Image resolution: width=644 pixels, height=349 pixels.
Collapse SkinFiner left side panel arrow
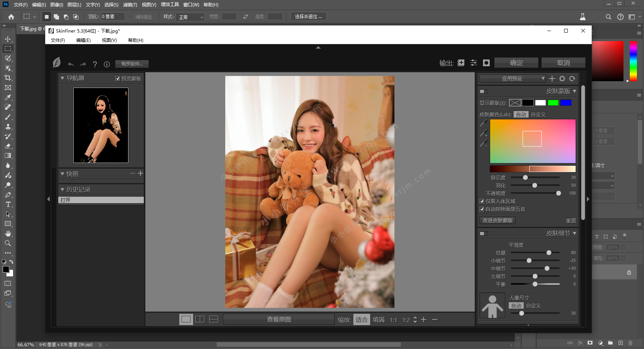[x=49, y=199]
